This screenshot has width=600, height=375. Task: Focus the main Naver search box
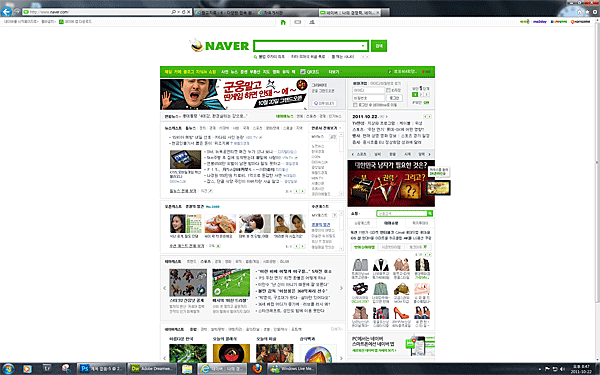tap(307, 46)
